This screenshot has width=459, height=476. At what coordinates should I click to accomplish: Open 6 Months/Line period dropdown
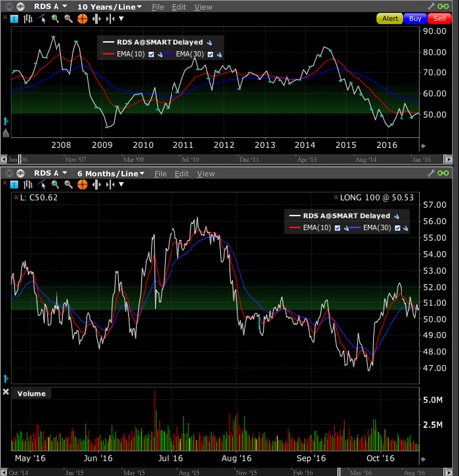[x=111, y=173]
